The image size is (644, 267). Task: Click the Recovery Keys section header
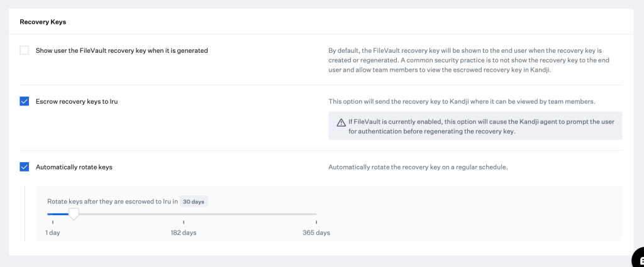click(x=43, y=22)
